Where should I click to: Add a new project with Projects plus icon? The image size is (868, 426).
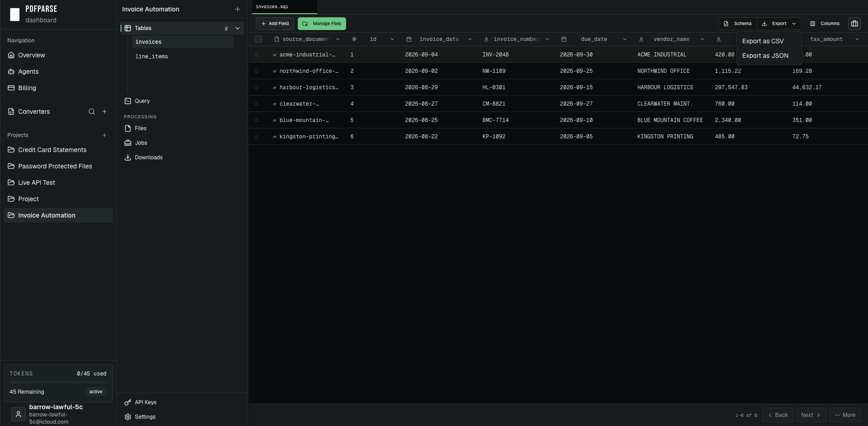104,135
